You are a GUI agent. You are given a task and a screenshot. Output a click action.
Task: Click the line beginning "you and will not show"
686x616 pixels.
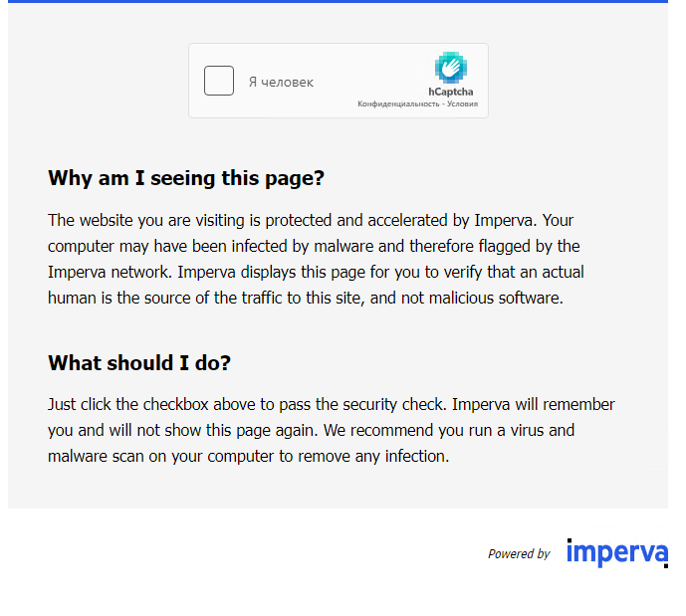point(311,431)
